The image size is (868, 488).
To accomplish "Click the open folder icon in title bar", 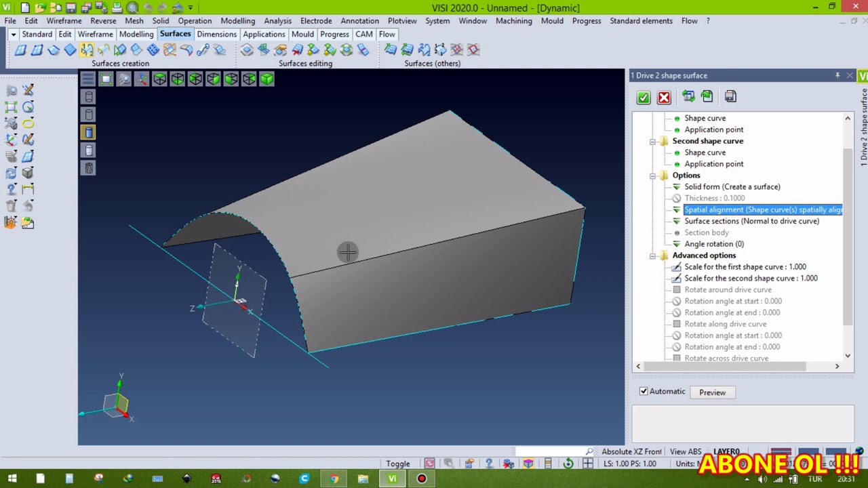I will 41,8.
